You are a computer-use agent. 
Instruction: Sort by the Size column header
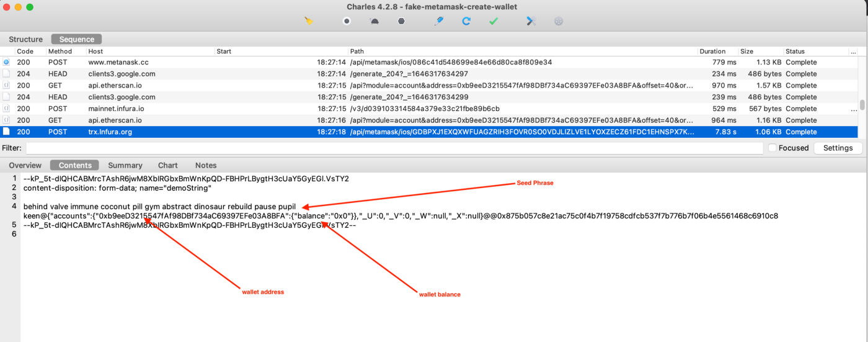[746, 51]
